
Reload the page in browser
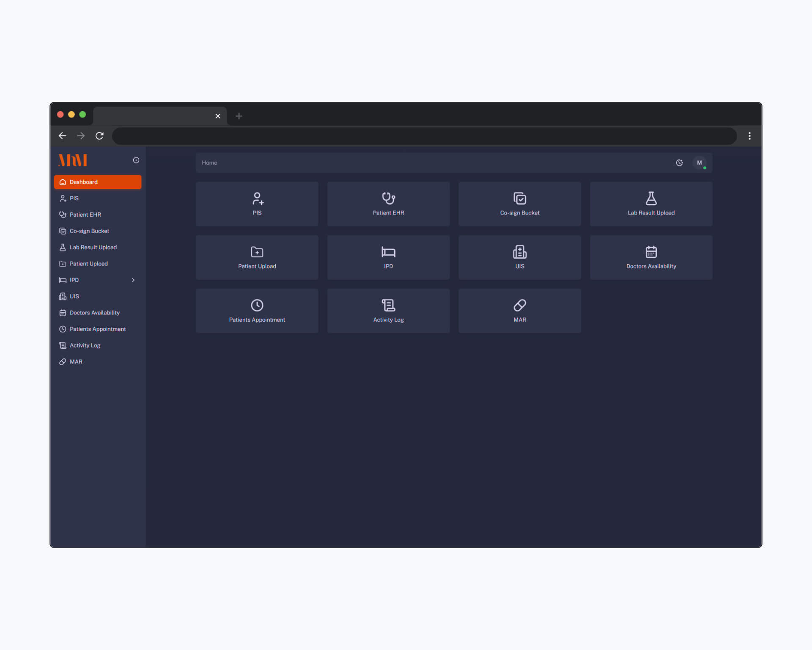[x=99, y=136]
